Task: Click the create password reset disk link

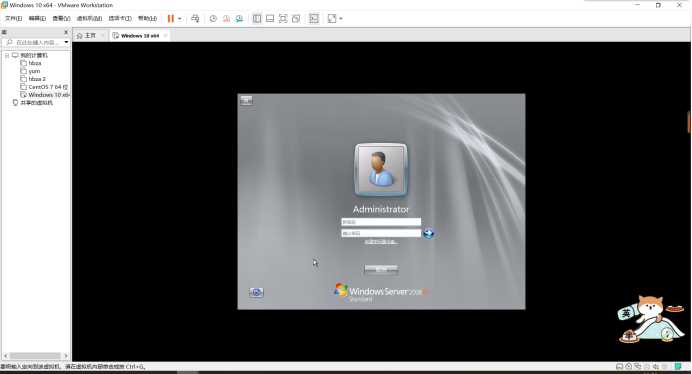Action: click(381, 242)
